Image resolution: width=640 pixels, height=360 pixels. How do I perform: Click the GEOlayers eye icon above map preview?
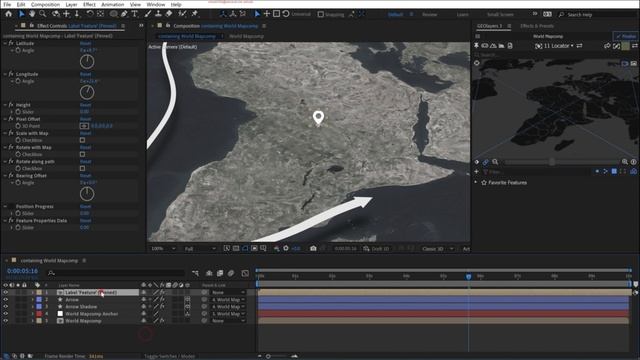tap(477, 63)
